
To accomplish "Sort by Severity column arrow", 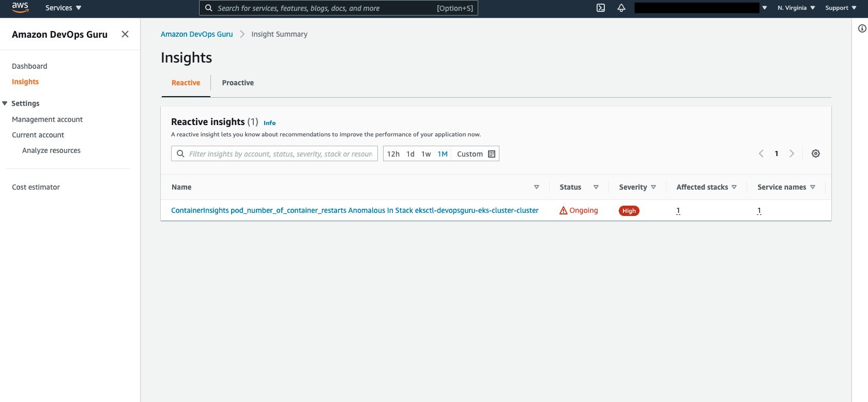I will point(653,187).
